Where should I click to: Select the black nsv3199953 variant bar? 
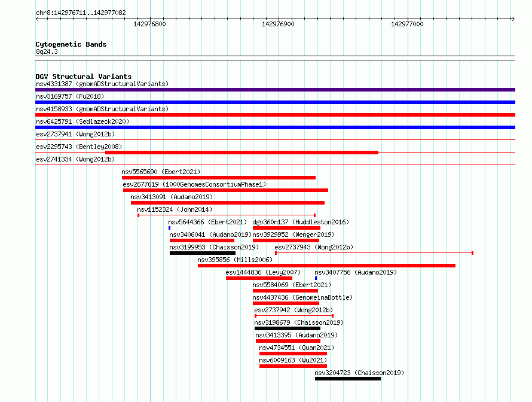point(203,253)
